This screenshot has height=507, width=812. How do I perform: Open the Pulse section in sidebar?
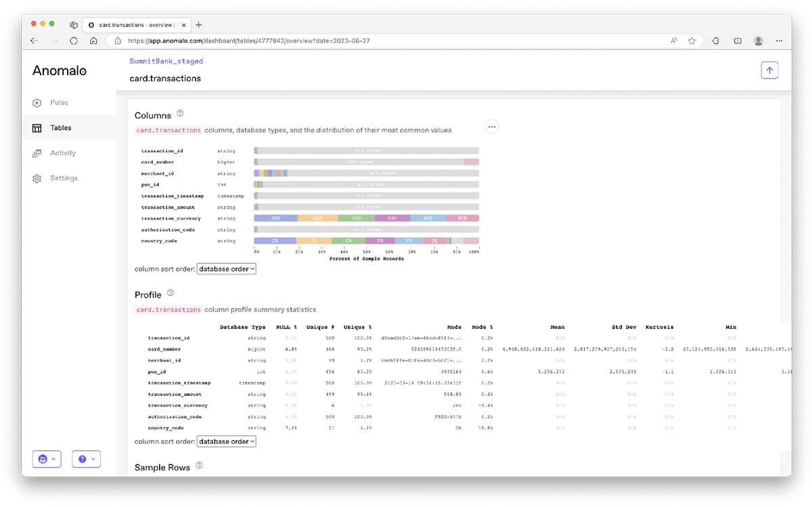pyautogui.click(x=58, y=103)
